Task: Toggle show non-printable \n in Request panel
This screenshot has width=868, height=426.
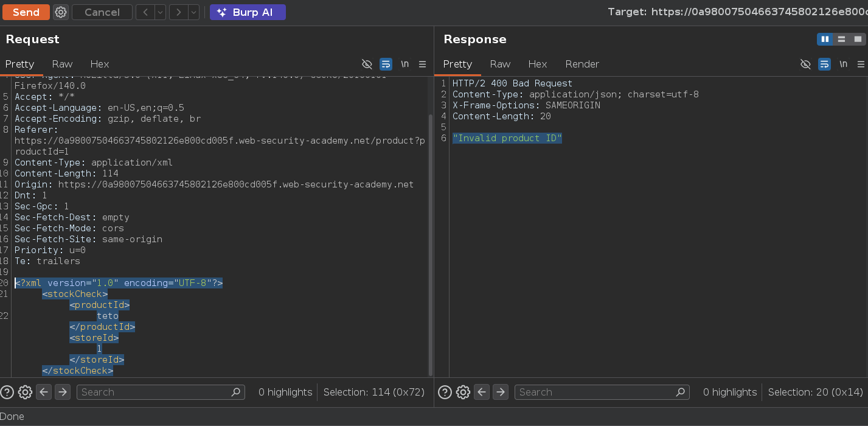Action: [x=404, y=64]
